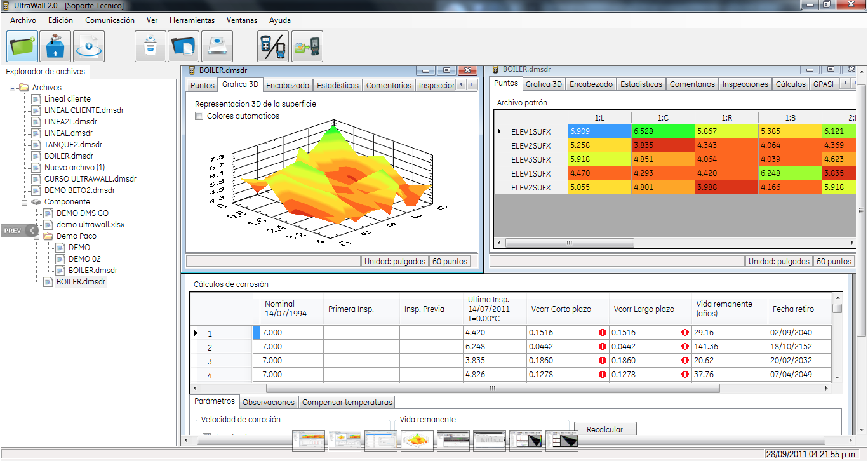Click the Fecha retiro cell 02/09/2040
Image resolution: width=868 pixels, height=461 pixels.
799,333
